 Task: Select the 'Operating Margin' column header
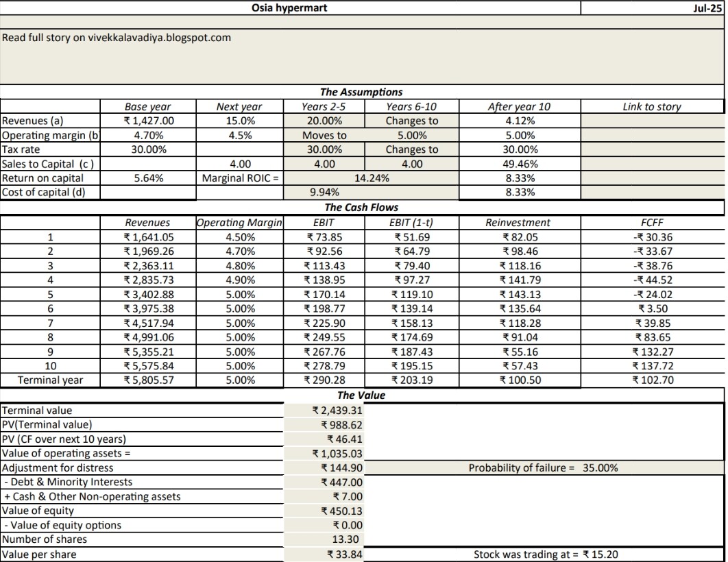[239, 223]
